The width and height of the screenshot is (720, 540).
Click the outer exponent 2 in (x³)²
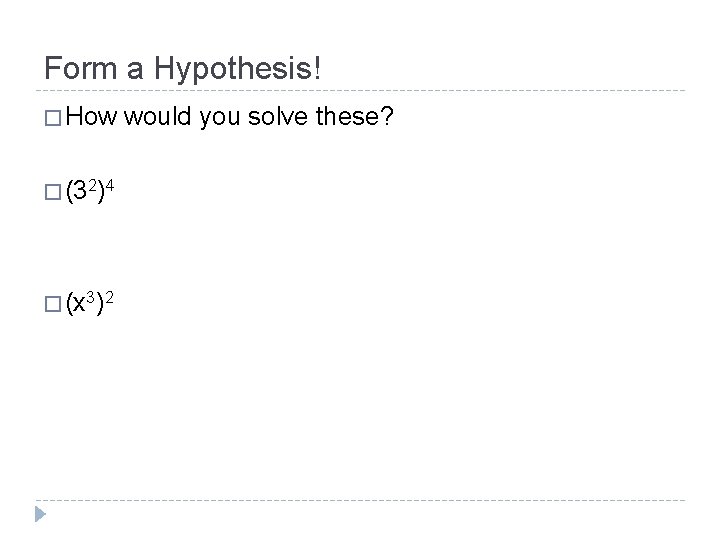[x=109, y=292]
